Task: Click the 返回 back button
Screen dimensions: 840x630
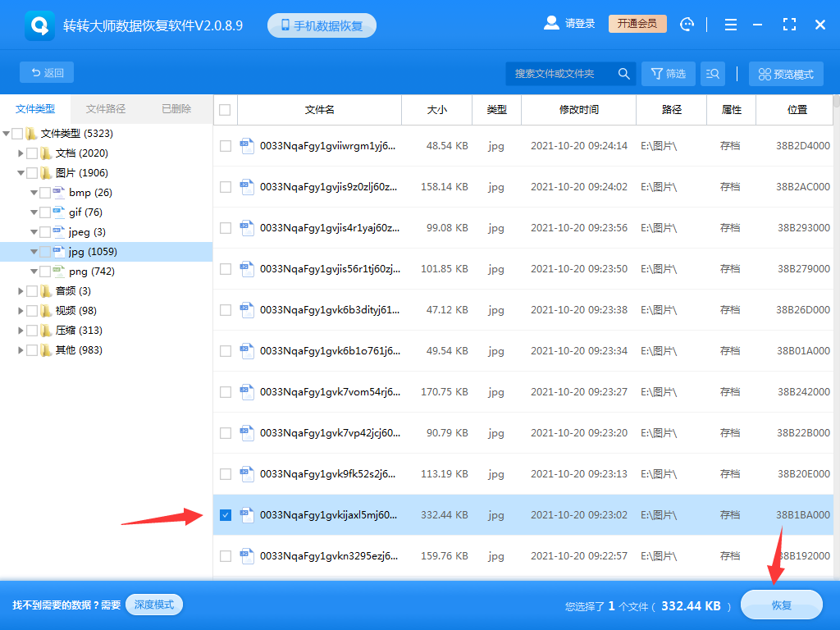Action: (47, 73)
